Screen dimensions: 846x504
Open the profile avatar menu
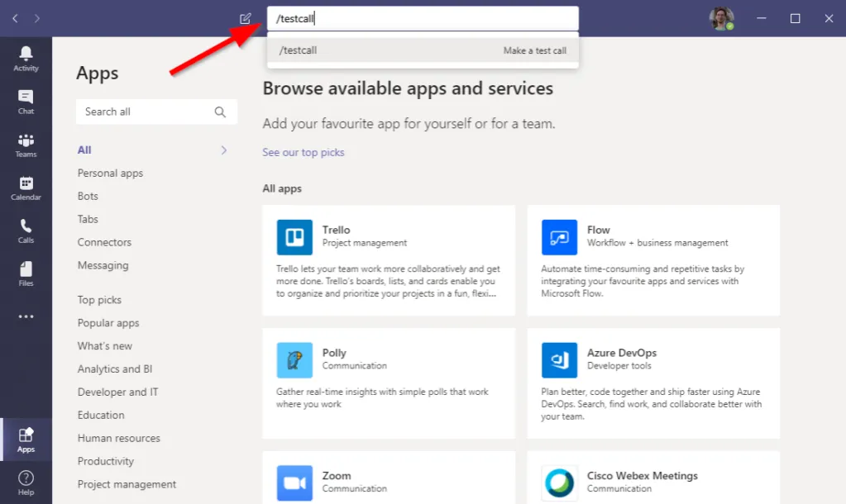click(x=721, y=18)
